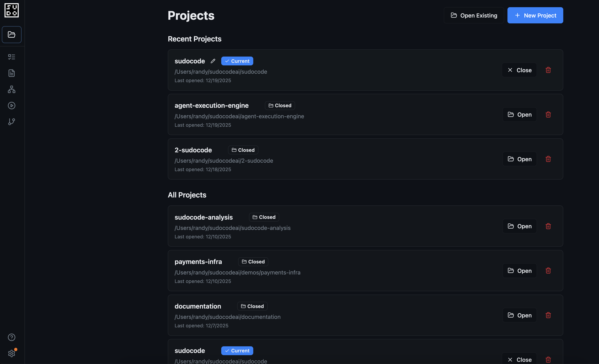
Task: Open the Projects folder icon in sidebar
Action: click(11, 34)
